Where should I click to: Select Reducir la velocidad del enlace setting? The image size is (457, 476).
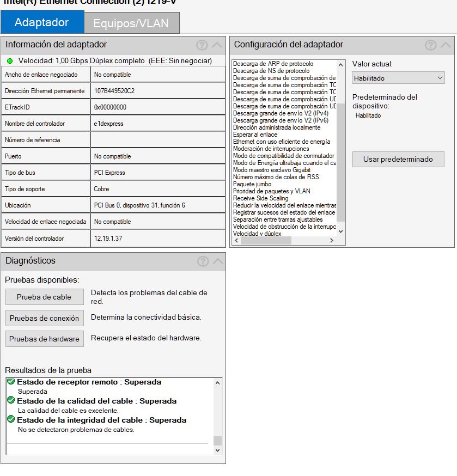click(x=284, y=205)
